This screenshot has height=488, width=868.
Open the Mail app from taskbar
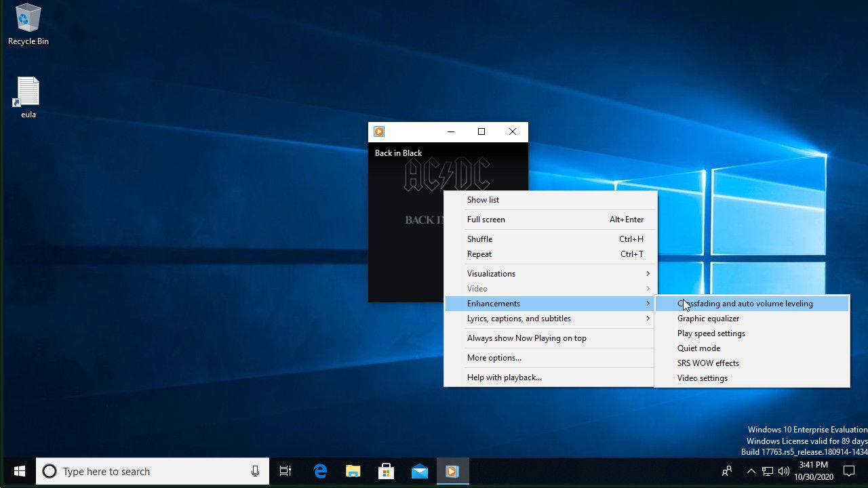tap(420, 471)
